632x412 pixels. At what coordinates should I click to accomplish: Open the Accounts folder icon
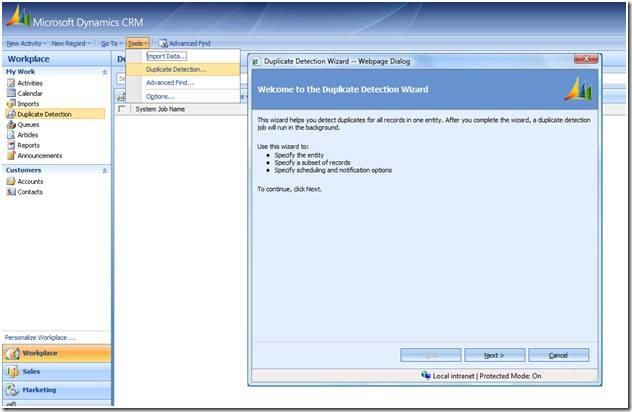11,182
